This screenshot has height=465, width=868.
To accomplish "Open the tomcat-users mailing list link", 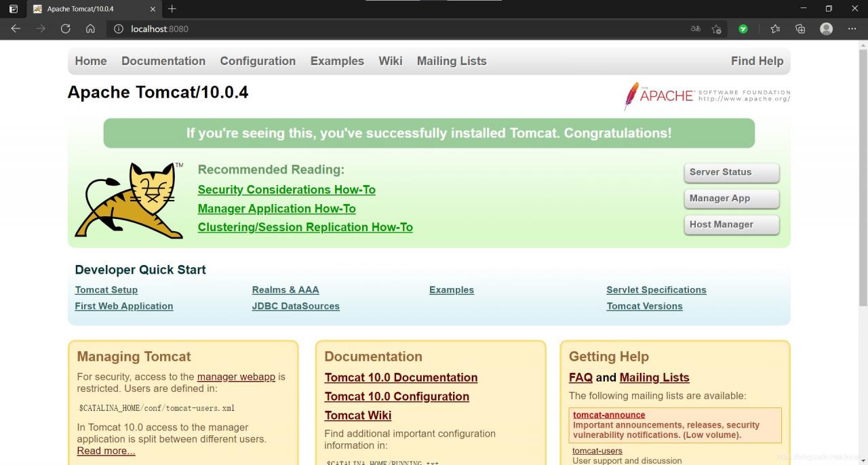I will pos(597,451).
